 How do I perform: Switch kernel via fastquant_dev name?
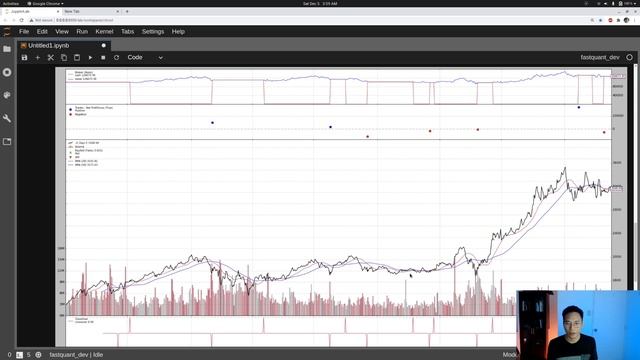coord(600,58)
